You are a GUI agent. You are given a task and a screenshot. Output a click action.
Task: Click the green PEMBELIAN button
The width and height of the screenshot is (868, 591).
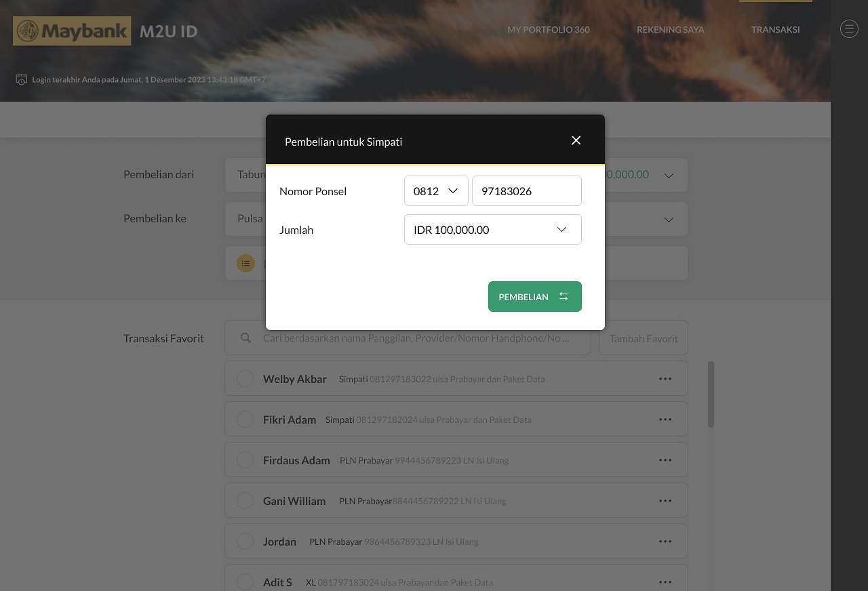point(535,297)
